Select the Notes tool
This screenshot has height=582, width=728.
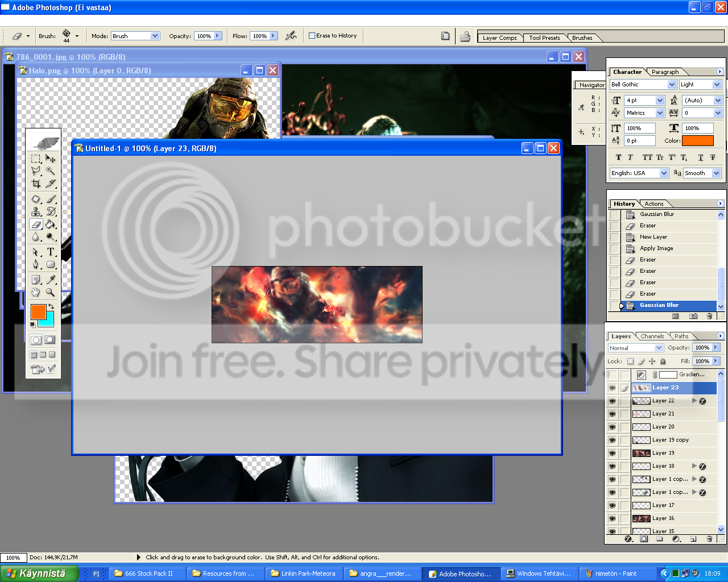pyautogui.click(x=36, y=280)
